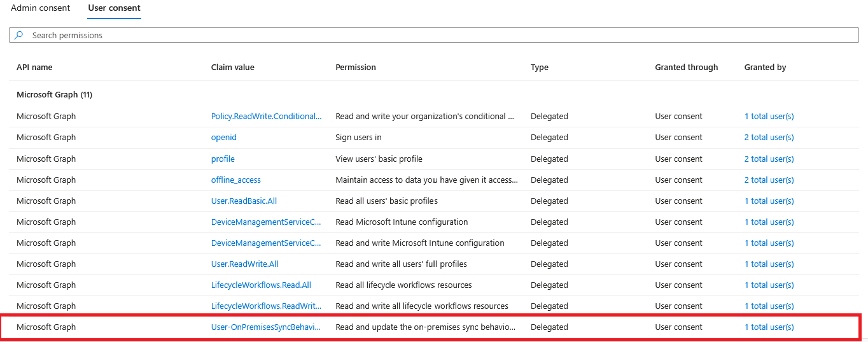The height and width of the screenshot is (342, 868).
Task: View total users for offline_access row
Action: (769, 180)
